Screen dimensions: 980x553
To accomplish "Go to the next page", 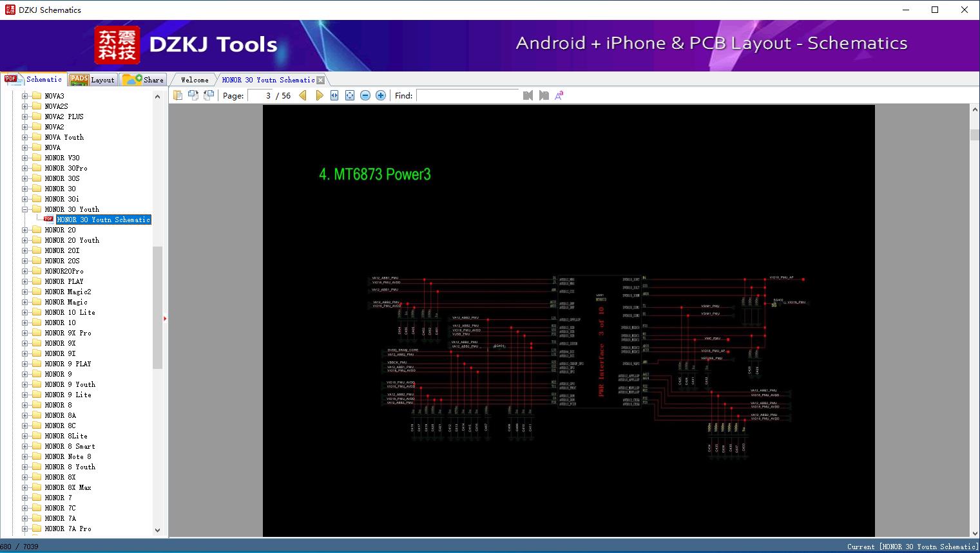I will point(319,95).
